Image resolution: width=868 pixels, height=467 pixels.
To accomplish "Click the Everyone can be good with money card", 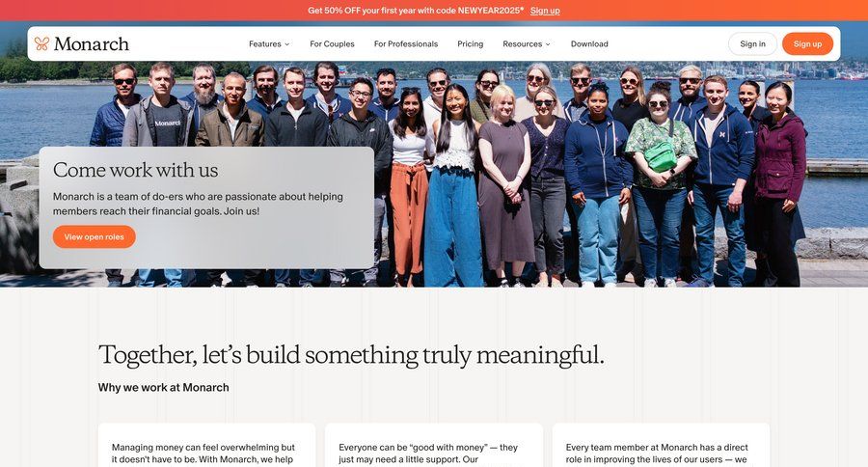I will pyautogui.click(x=433, y=446).
